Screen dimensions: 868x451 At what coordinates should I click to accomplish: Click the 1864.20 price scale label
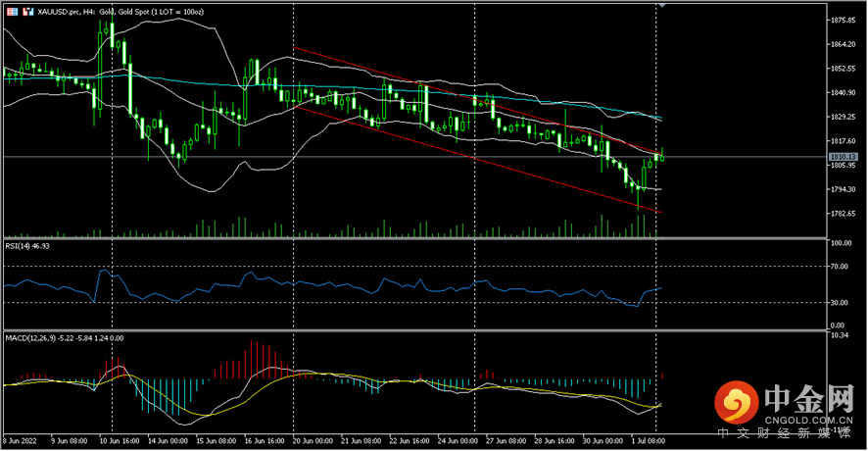click(844, 45)
